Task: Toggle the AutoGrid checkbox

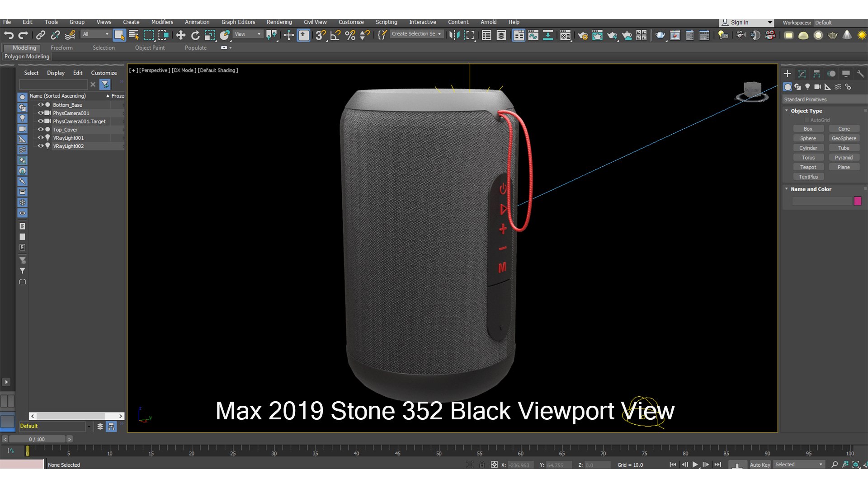Action: [x=807, y=120]
